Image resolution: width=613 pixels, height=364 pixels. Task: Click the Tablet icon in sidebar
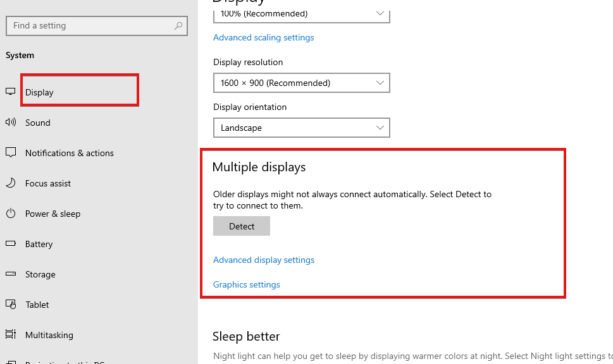coord(10,305)
